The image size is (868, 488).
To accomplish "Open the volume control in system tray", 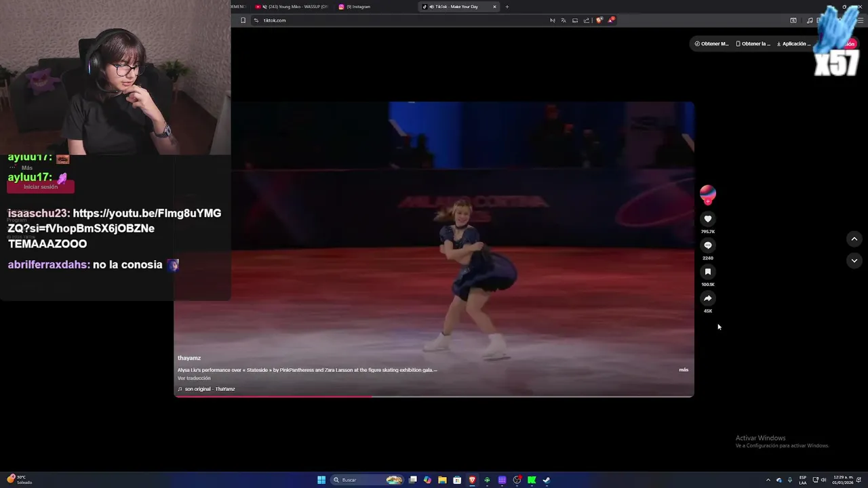I will click(x=824, y=480).
